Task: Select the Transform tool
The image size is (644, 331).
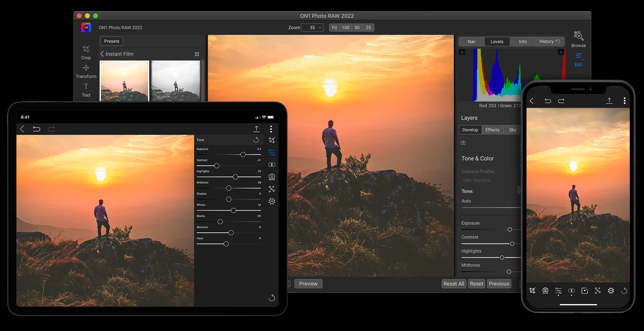Action: point(86,70)
